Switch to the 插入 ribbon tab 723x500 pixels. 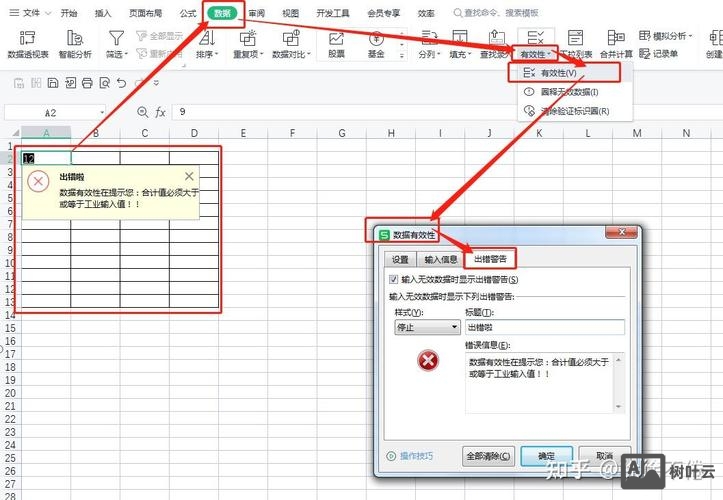tap(103, 13)
